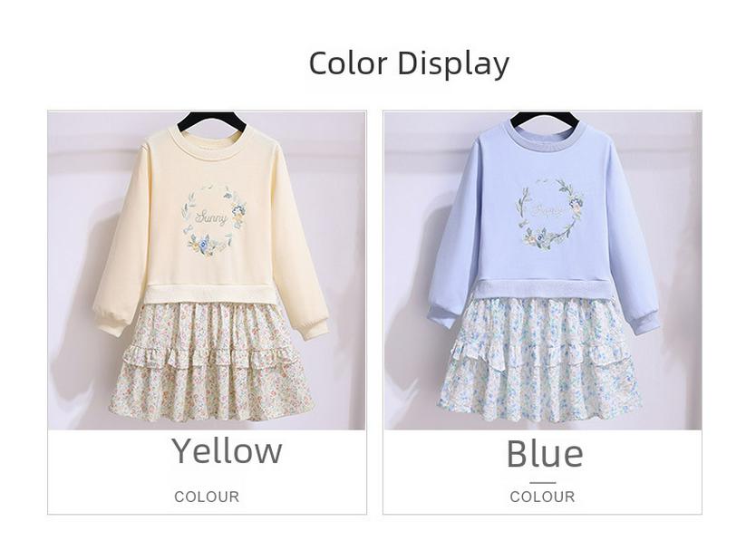Select the Yellow color label
This screenshot has width=746, height=560.
point(227,450)
